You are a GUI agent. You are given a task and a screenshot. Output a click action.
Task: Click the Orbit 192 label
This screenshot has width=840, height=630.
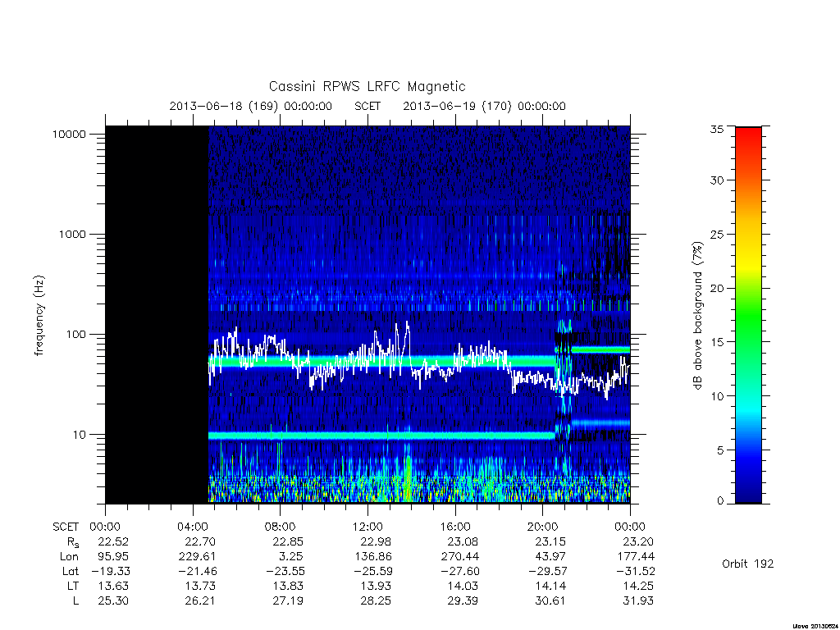pyautogui.click(x=748, y=564)
